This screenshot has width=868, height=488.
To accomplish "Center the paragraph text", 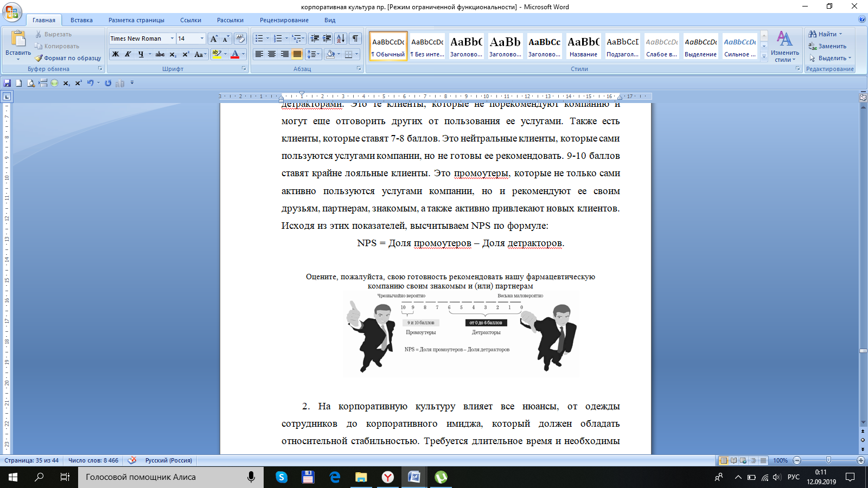I will point(272,54).
